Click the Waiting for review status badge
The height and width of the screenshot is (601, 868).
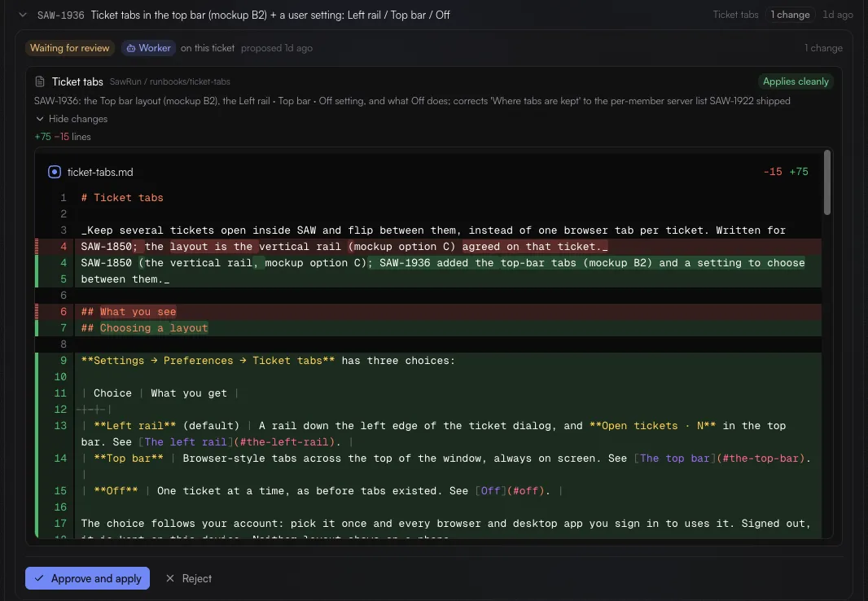70,48
